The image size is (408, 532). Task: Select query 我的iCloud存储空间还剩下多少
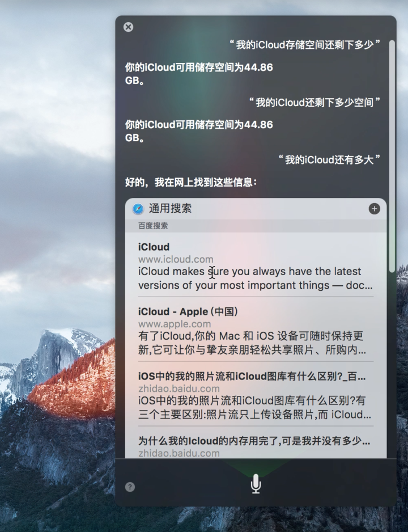coord(305,44)
